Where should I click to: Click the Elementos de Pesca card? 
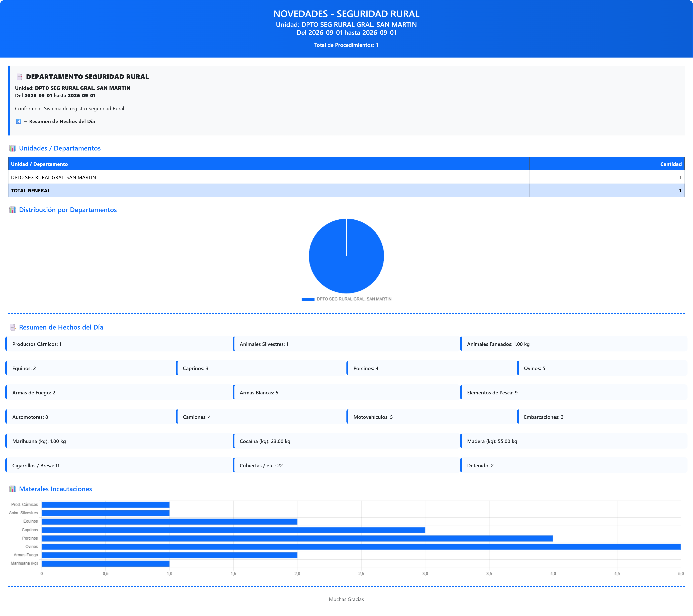point(574,393)
